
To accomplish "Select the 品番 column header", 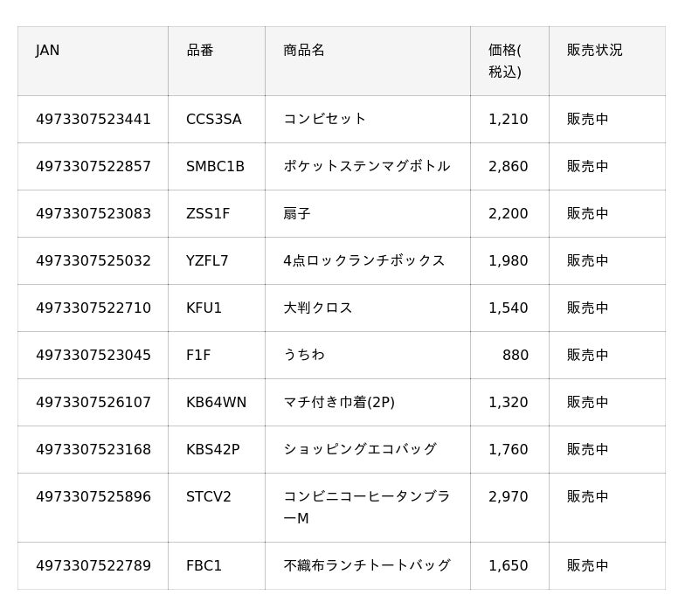I will point(217,61).
